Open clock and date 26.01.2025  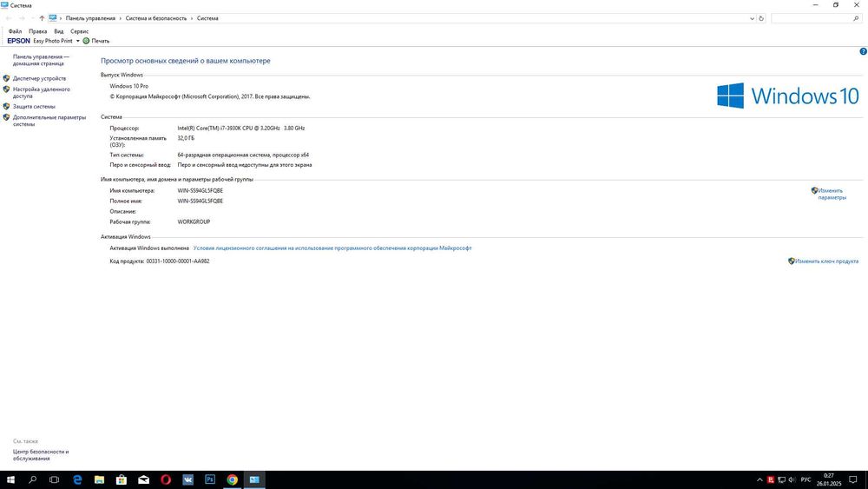coord(829,479)
